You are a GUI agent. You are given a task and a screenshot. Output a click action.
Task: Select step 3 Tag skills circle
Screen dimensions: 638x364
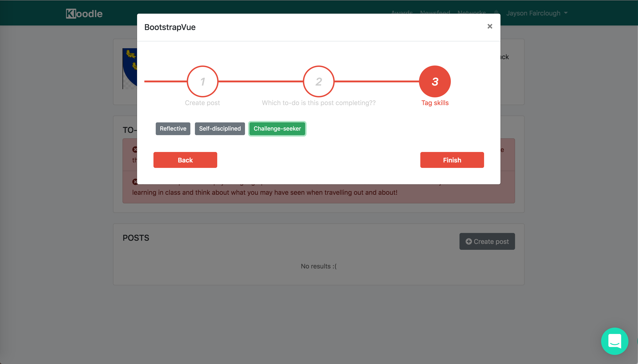tap(435, 81)
